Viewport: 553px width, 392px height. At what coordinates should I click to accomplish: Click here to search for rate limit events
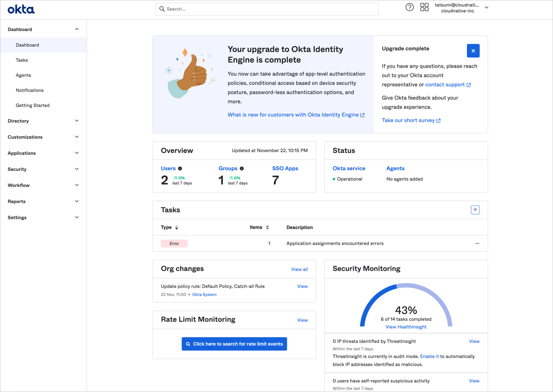tap(234, 343)
